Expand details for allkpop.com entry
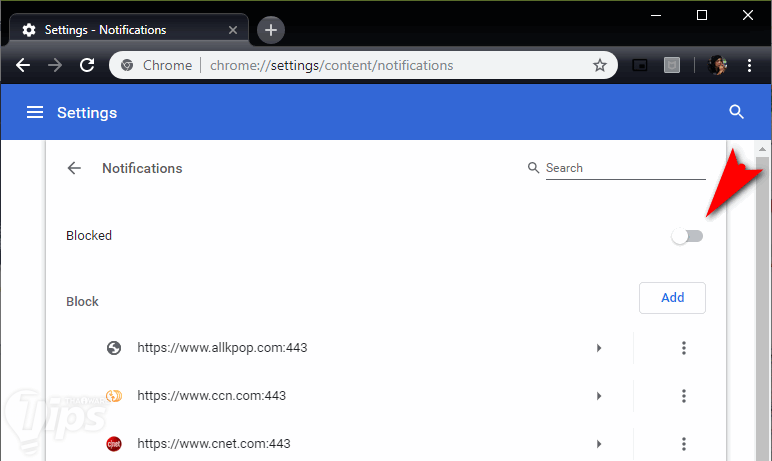The image size is (772, 461). [x=599, y=348]
